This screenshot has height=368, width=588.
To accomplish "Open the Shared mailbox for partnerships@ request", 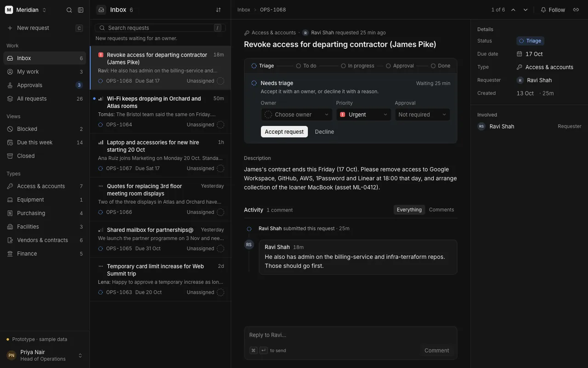I will click(x=160, y=239).
